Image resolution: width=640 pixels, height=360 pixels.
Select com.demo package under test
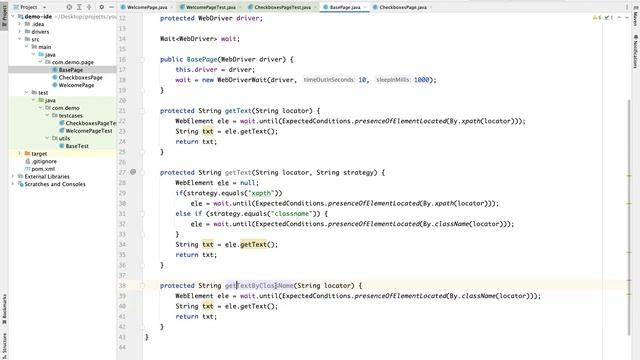65,108
